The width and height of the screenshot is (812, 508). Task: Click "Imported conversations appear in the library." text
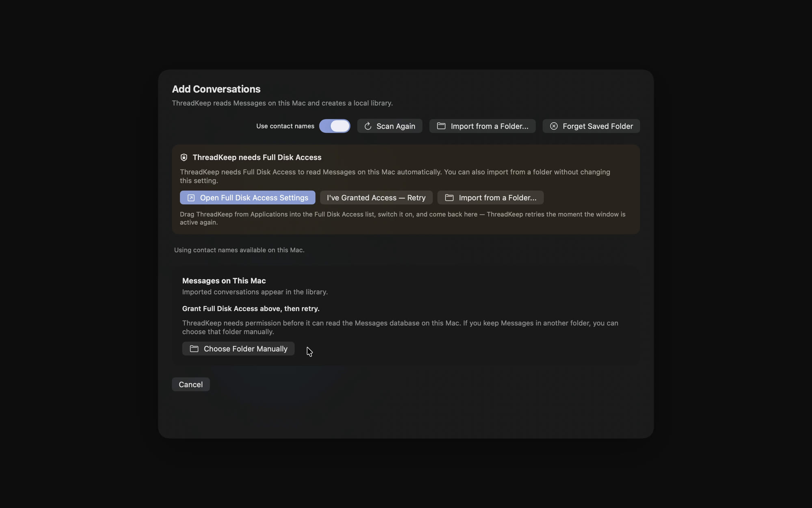pyautogui.click(x=255, y=292)
